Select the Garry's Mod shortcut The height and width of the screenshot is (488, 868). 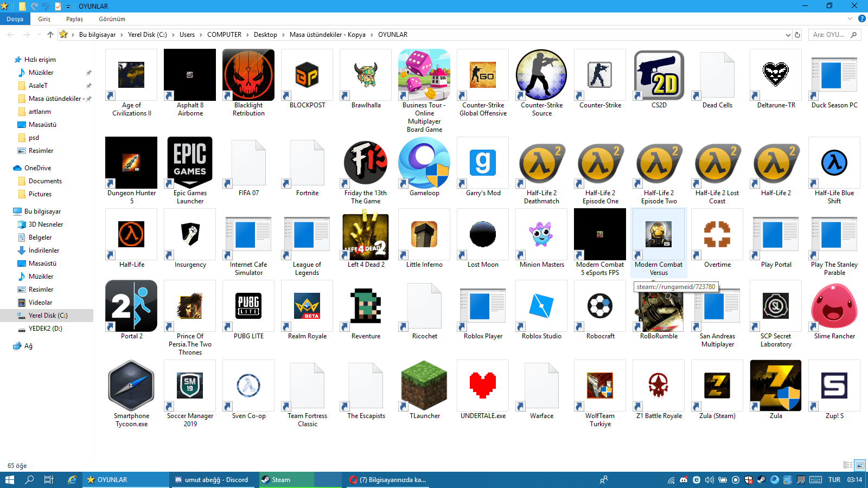tap(483, 163)
